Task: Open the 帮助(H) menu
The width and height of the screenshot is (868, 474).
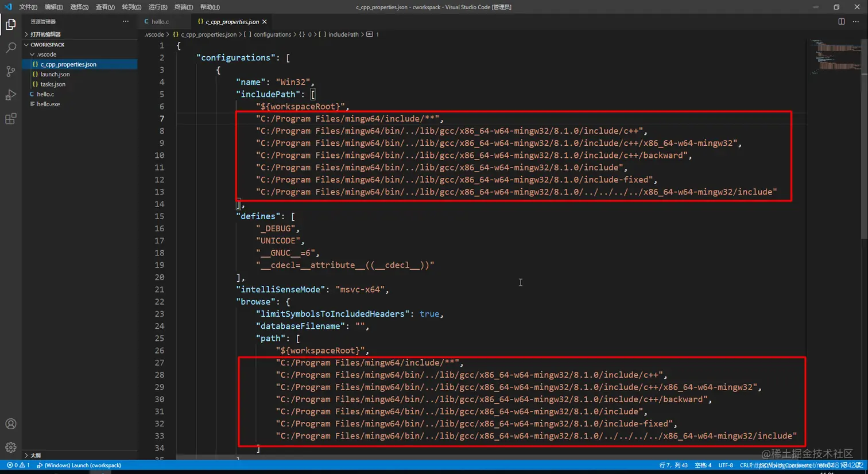Action: coord(210,7)
